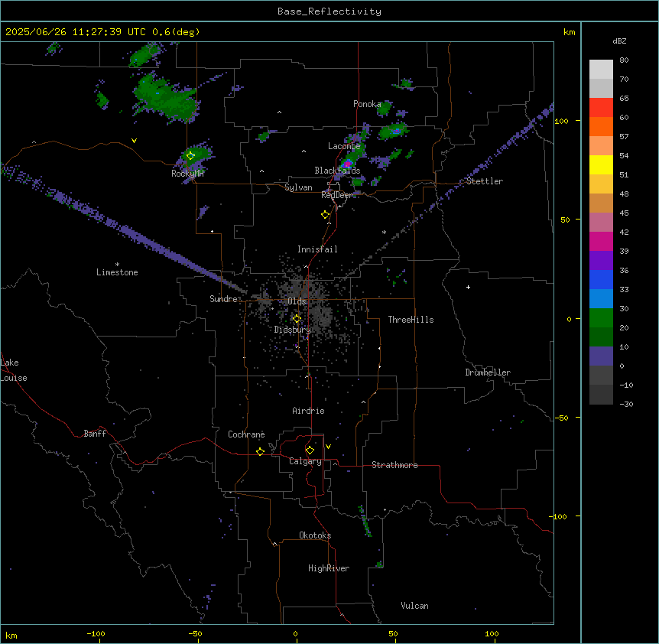This screenshot has height=644, width=659.
Task: Click the yellow marker near Olds
Action: point(297,319)
